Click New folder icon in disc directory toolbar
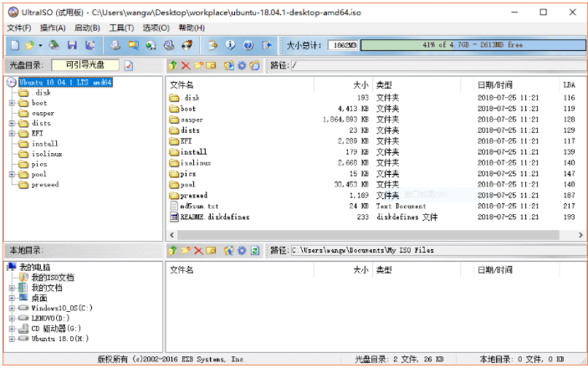 [x=198, y=65]
